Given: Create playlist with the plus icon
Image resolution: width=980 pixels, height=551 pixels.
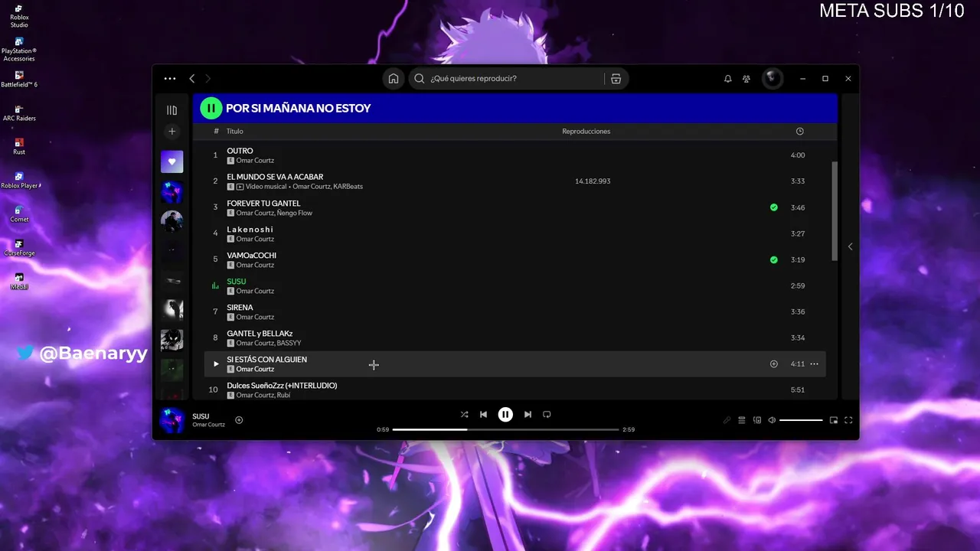Looking at the screenshot, I should [x=171, y=132].
